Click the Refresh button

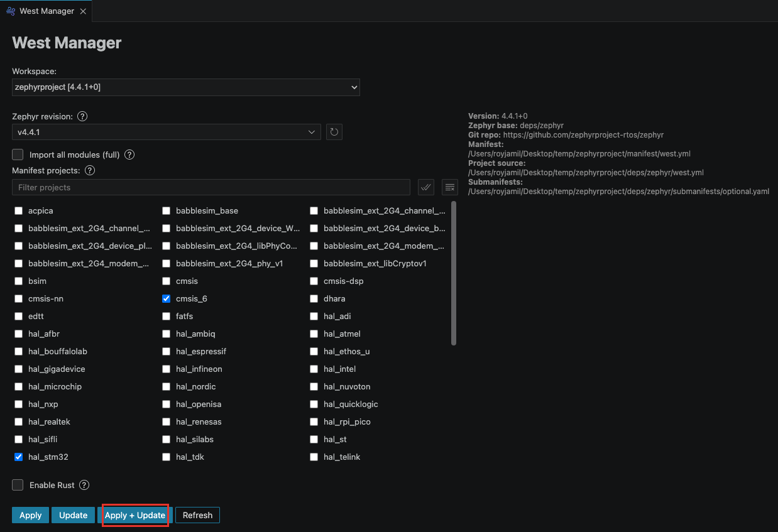(197, 515)
